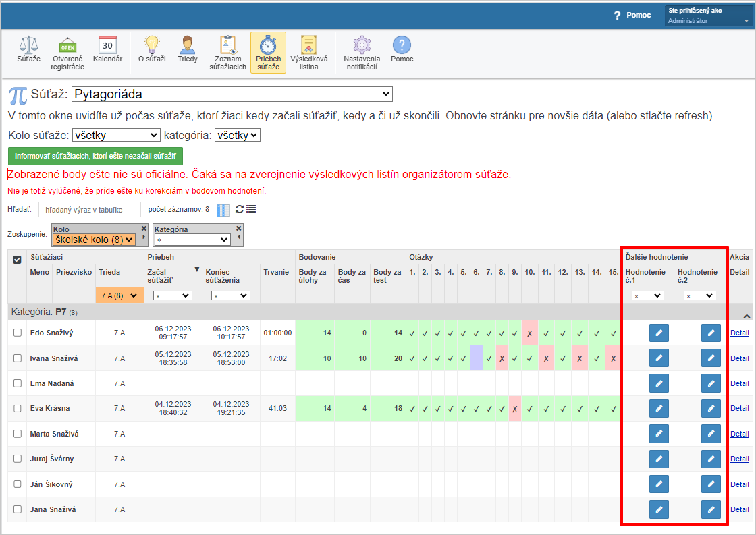The image size is (756, 535).
Task: Edit Hodnotenie č.1 for Juraj Švárny
Action: click(x=659, y=459)
